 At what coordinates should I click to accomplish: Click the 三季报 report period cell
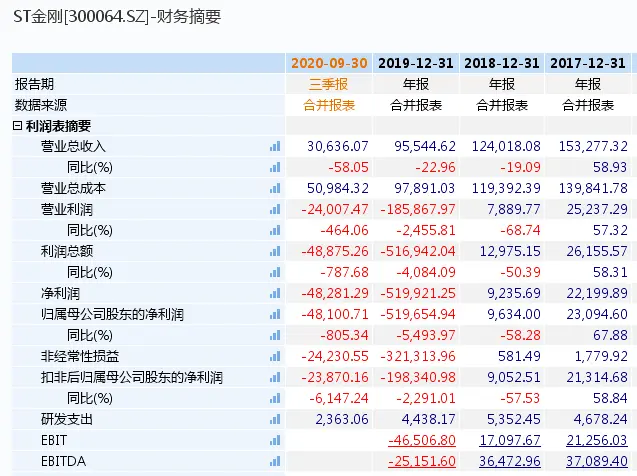pyautogui.click(x=329, y=84)
